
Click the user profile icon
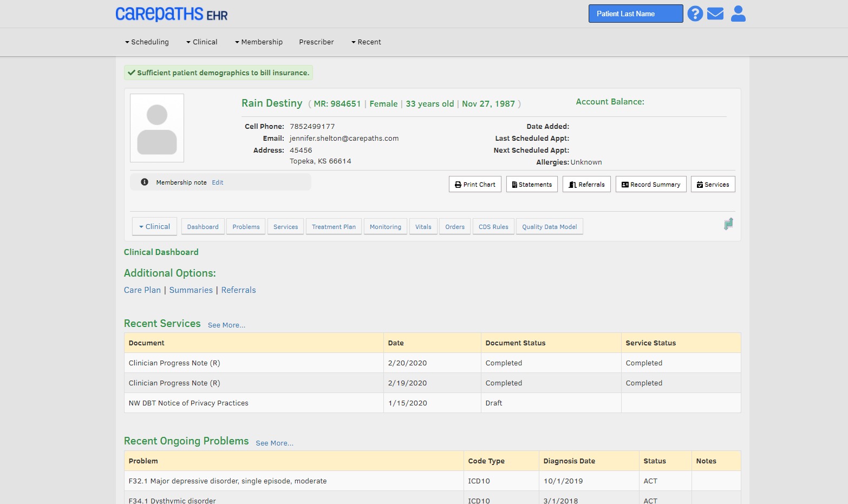(738, 14)
